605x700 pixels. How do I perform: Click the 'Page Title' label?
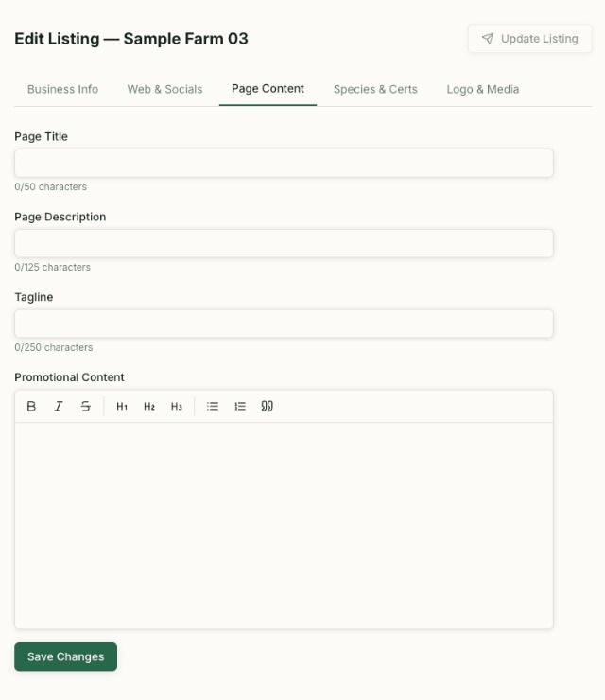click(x=41, y=136)
